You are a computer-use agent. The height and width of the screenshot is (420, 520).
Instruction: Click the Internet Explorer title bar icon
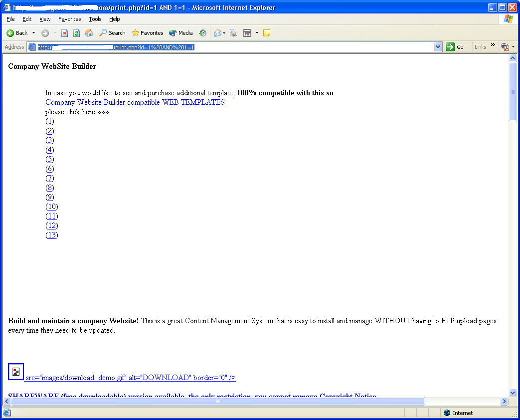click(x=6, y=7)
